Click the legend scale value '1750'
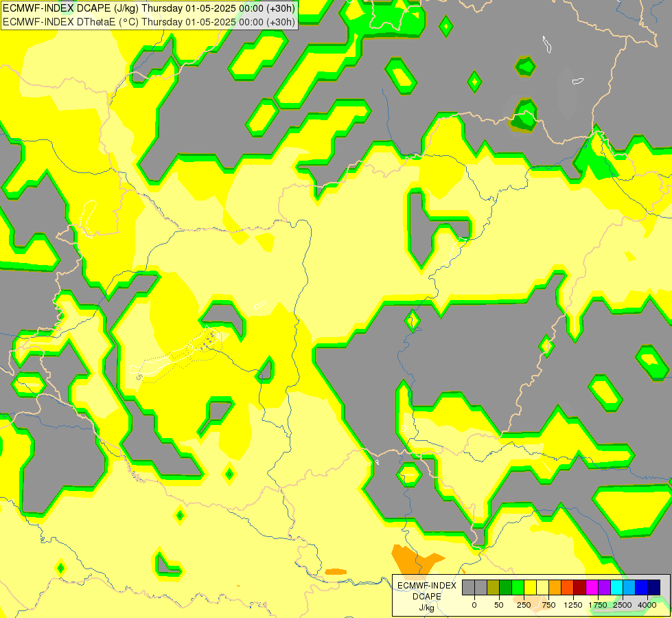Image resolution: width=672 pixels, height=618 pixels. pos(598,605)
